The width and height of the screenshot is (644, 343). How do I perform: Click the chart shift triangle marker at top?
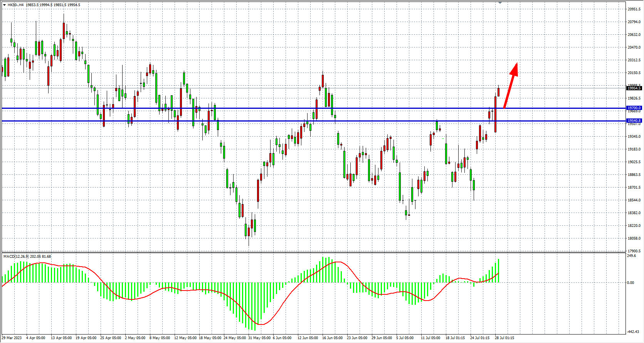pyautogui.click(x=500, y=3)
